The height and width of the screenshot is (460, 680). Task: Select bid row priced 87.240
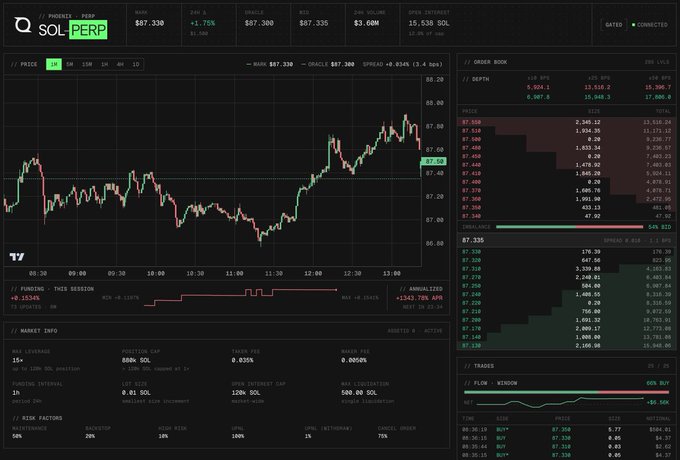pos(566,294)
